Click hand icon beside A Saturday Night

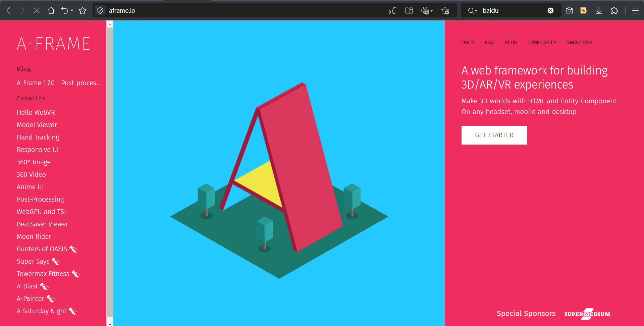click(x=73, y=311)
